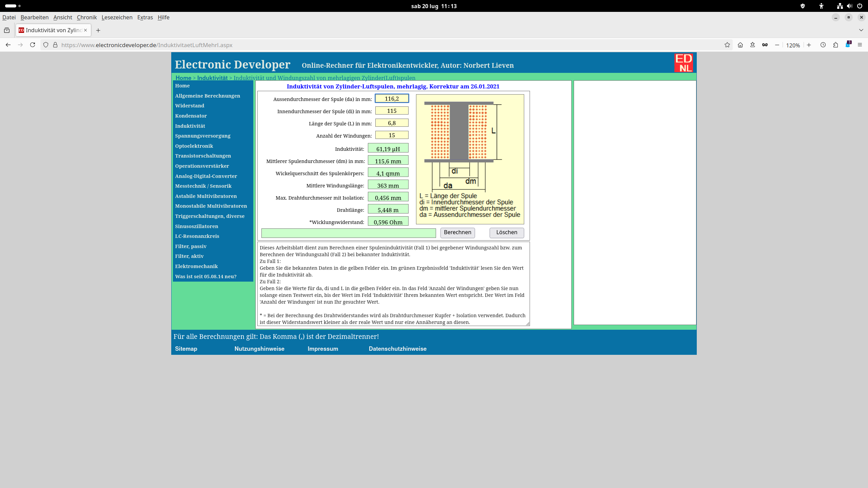The width and height of the screenshot is (868, 488).
Task: Open Spannungsversorgung in sidebar
Action: 203,136
